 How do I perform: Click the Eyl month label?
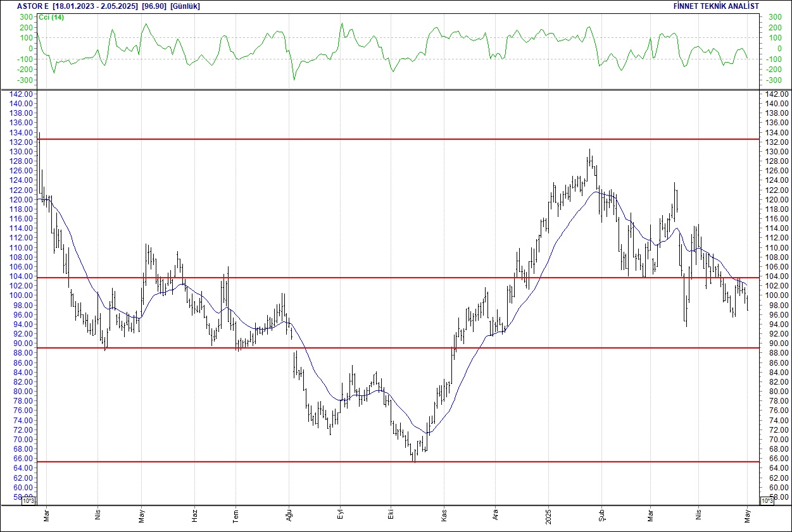(340, 516)
